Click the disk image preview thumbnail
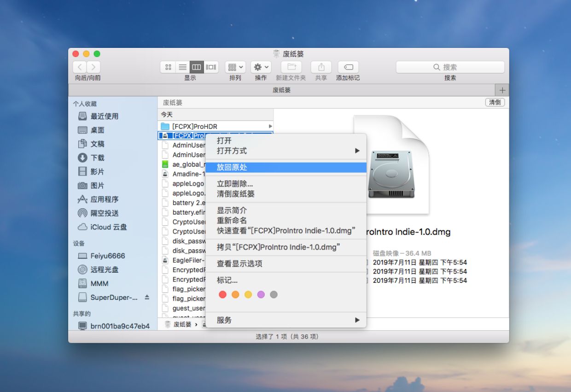 coord(391,164)
